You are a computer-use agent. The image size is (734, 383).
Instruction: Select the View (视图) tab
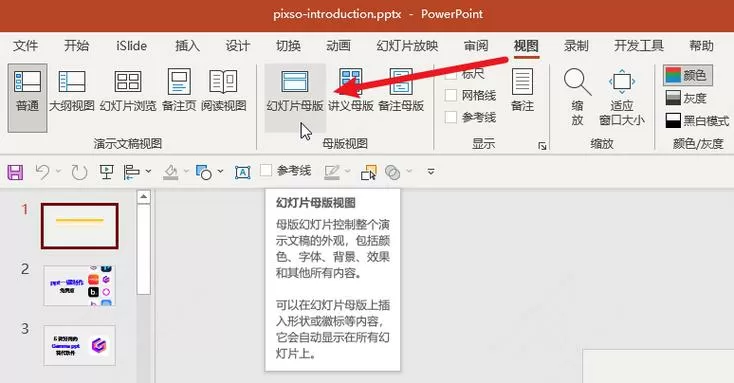point(526,46)
